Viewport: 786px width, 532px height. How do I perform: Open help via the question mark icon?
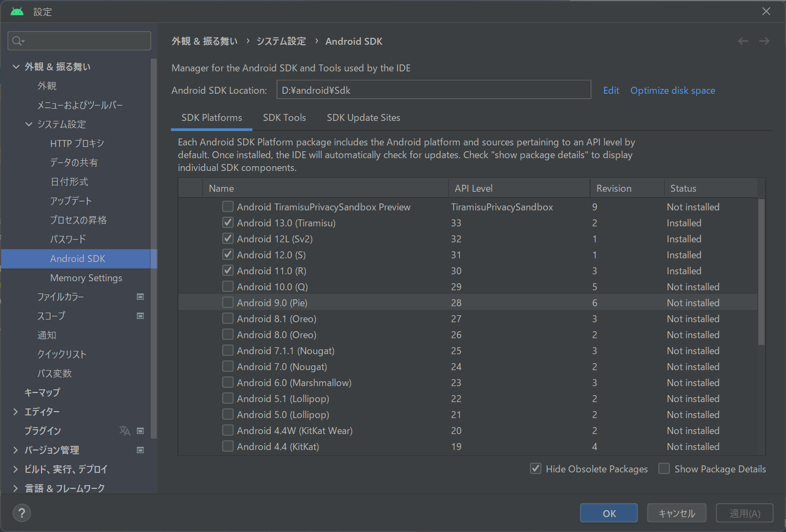click(x=22, y=513)
